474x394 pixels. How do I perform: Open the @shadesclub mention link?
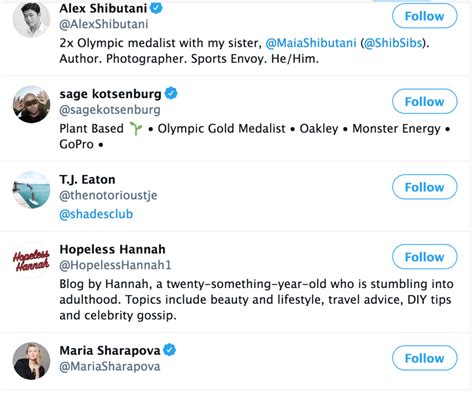(x=96, y=214)
